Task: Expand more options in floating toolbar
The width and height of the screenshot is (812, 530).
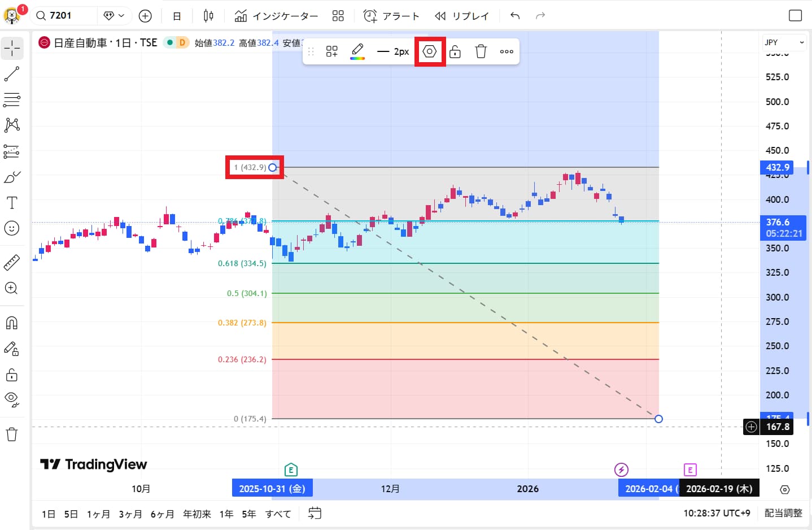Action: click(507, 52)
